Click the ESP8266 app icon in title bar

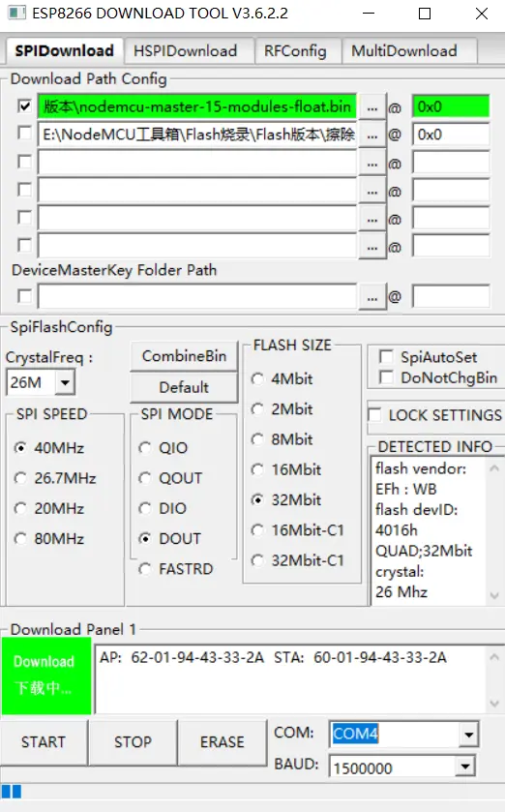click(x=16, y=13)
